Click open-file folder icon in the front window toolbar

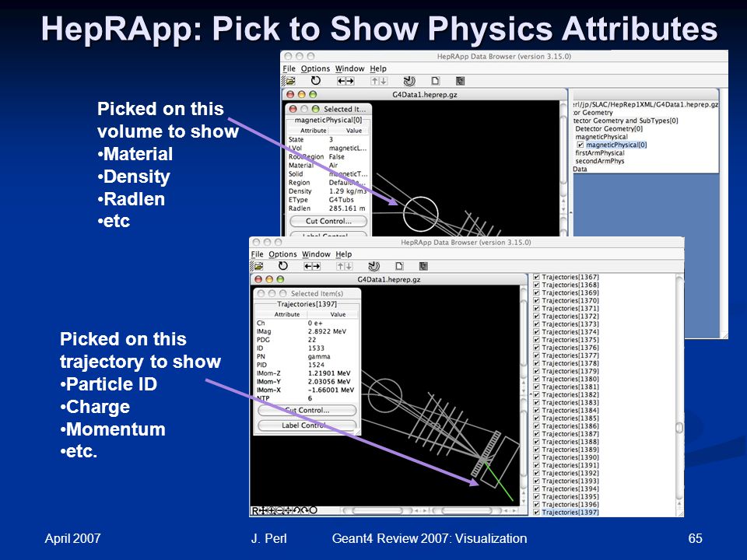[x=258, y=266]
